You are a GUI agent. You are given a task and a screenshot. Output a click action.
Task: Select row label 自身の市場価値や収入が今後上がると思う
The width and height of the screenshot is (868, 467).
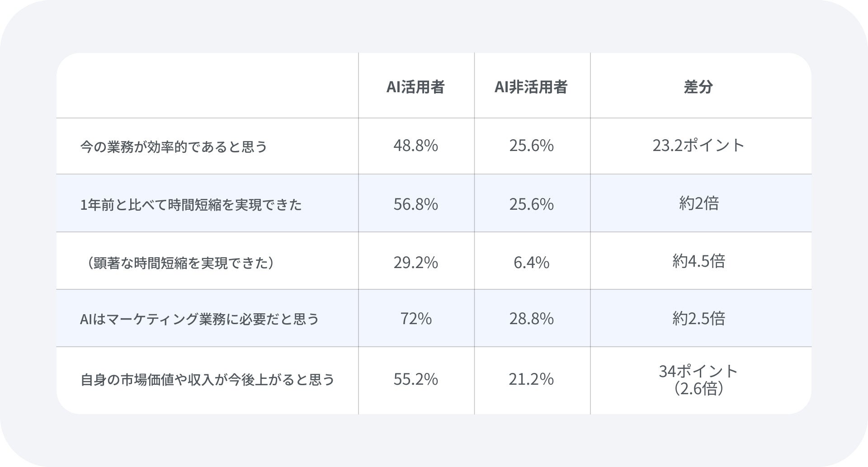(208, 379)
